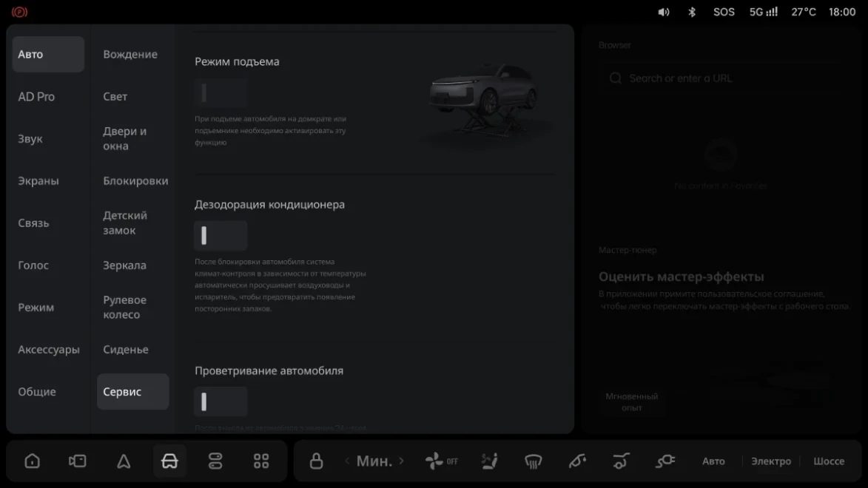Toggle Режим подъема switch
868x488 pixels.
click(221, 92)
